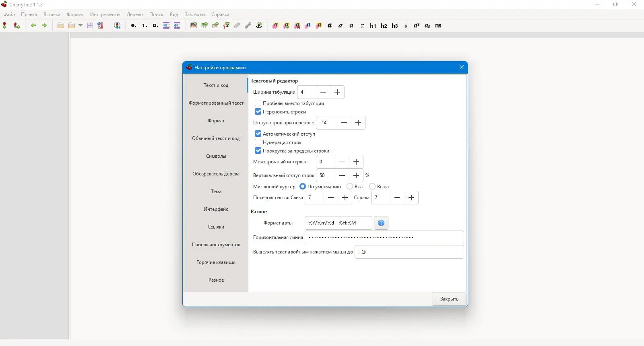Switch to 'Панель инструментов' settings tab
Screen dimensions: 644x346
pyautogui.click(x=216, y=245)
